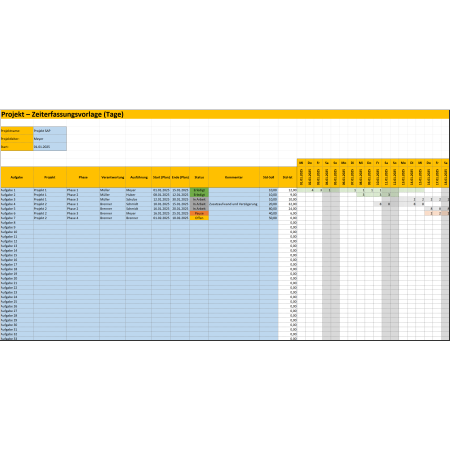The width and height of the screenshot is (450, 450).
Task: Click the Ende (Plan) column header
Action: pos(180,177)
